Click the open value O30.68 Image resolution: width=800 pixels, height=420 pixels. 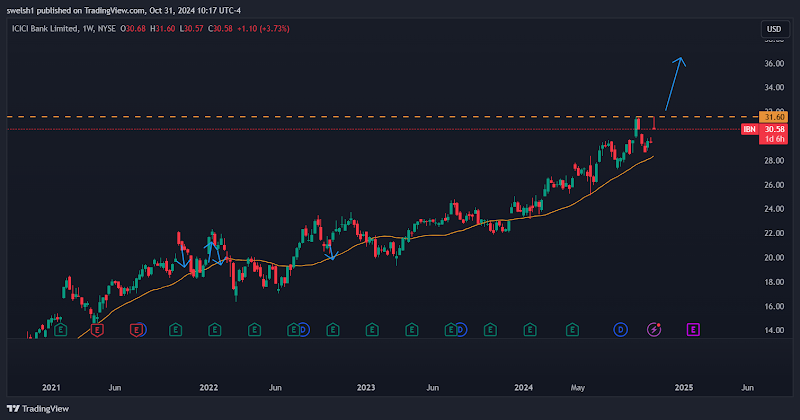133,29
